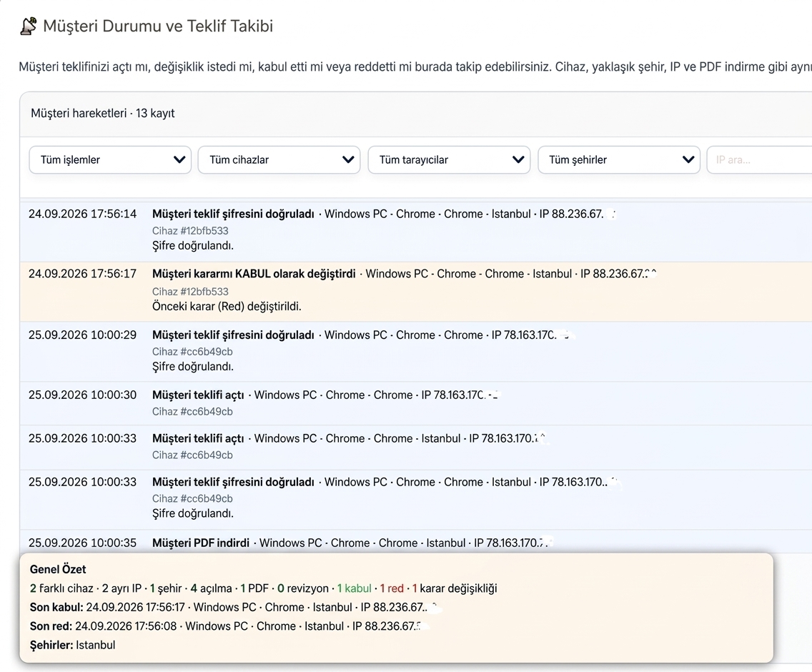The height and width of the screenshot is (672, 812).
Task: Click Cihaz #cc6b49cb in the 10:00:30 row
Action: point(192,411)
